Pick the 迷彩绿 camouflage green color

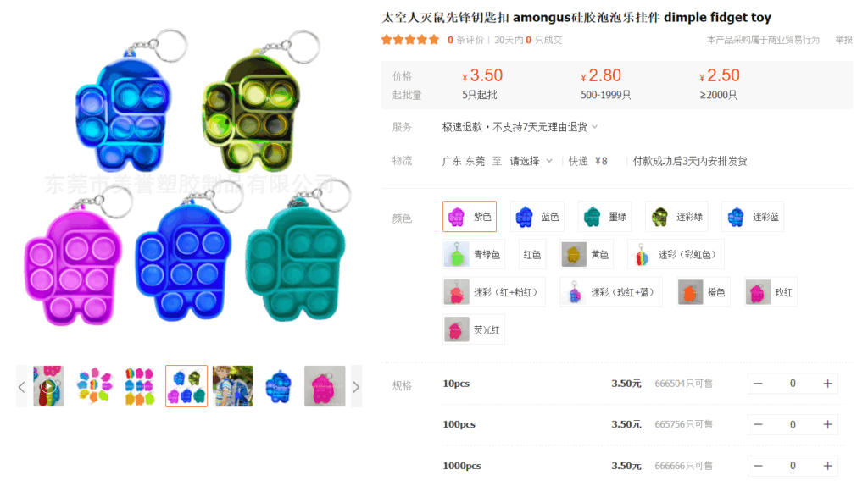[676, 217]
